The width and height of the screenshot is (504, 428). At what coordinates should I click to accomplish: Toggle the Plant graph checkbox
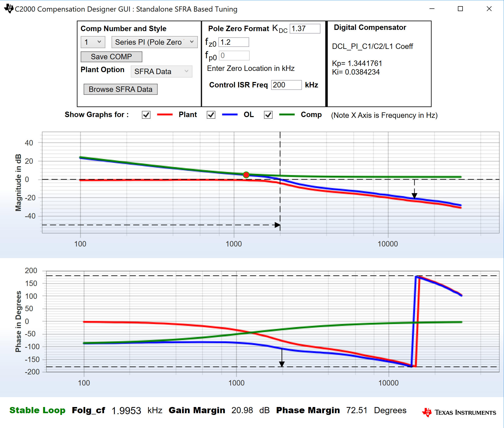coord(146,115)
